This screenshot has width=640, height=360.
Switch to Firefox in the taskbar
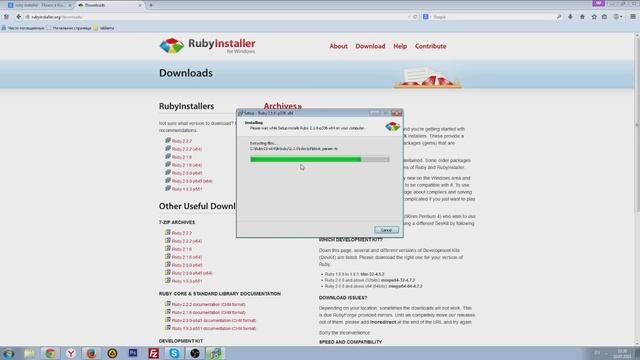pos(91,353)
